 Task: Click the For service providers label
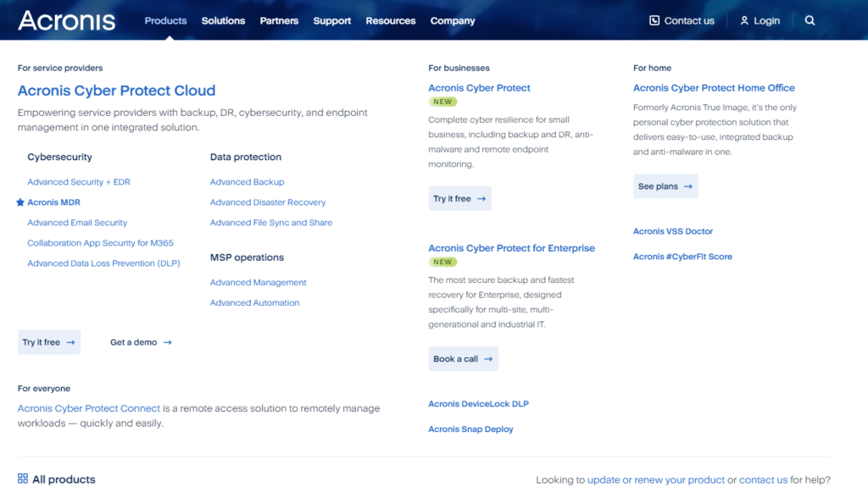[60, 68]
